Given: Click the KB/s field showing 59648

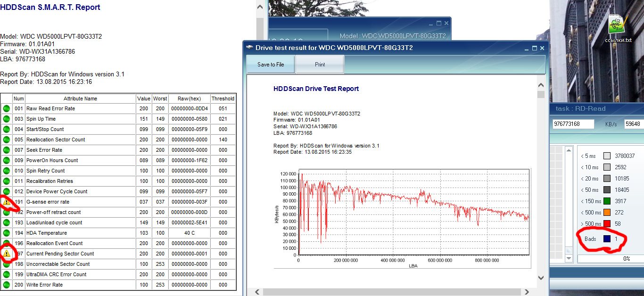Looking at the screenshot, I should (634, 124).
